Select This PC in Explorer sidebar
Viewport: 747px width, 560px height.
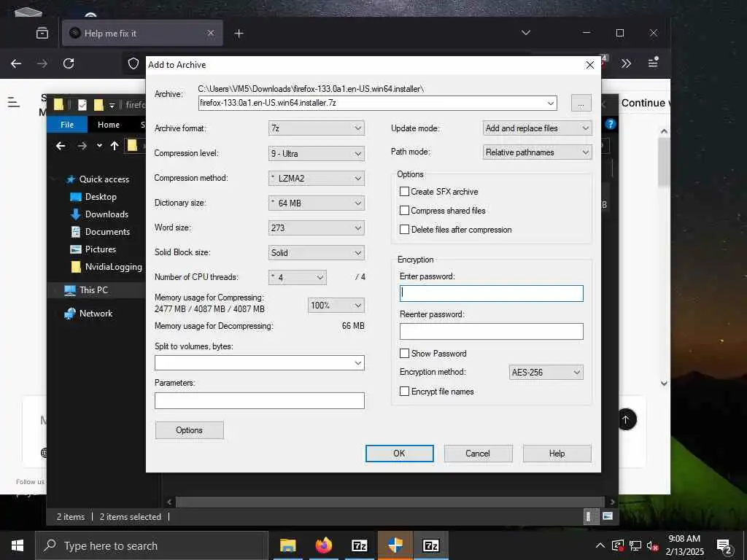(x=93, y=290)
